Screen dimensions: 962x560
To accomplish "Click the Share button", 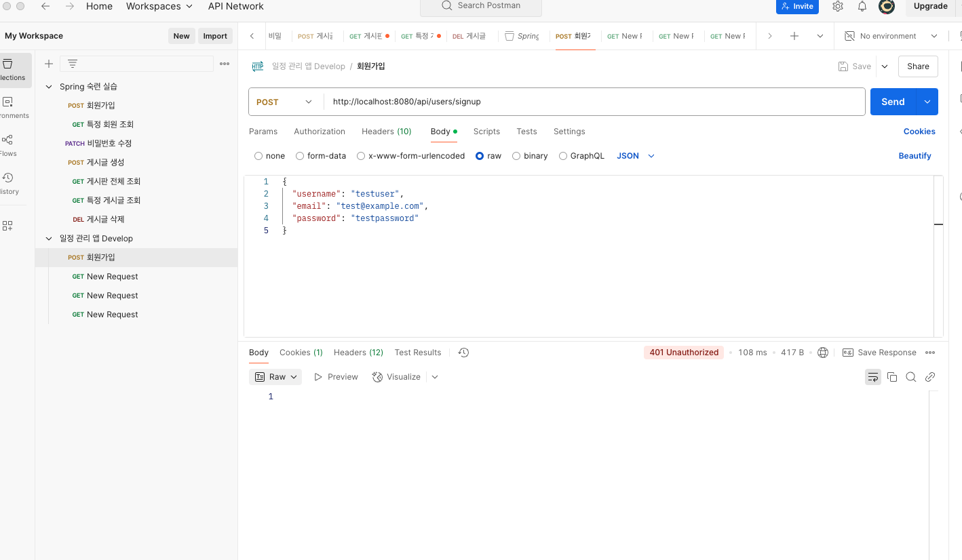I will (918, 66).
